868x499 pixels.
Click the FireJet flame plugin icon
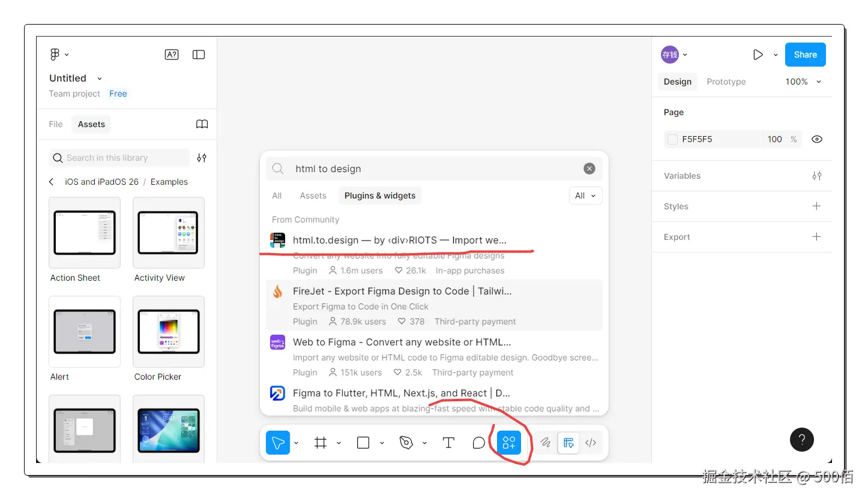click(277, 291)
